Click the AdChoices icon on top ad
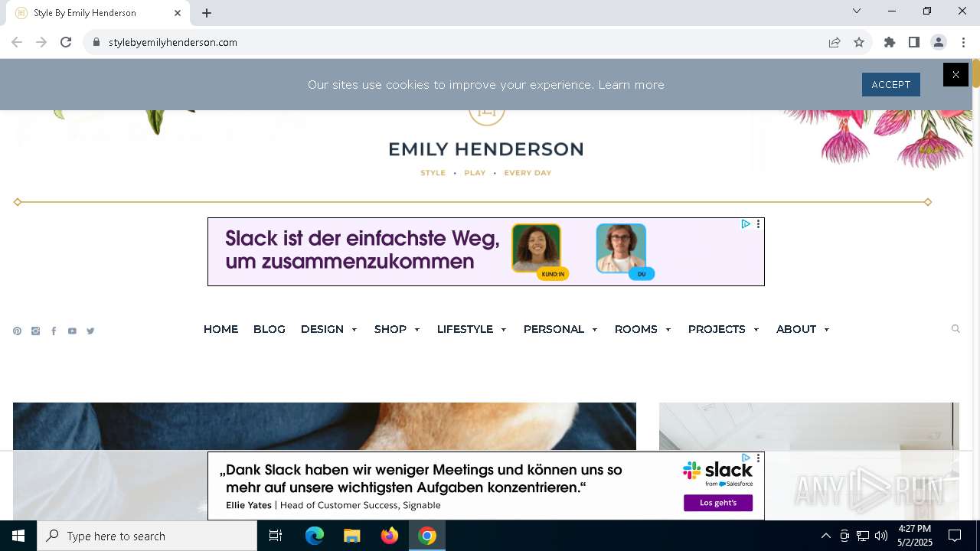Viewport: 980px width, 551px height. pyautogui.click(x=746, y=224)
